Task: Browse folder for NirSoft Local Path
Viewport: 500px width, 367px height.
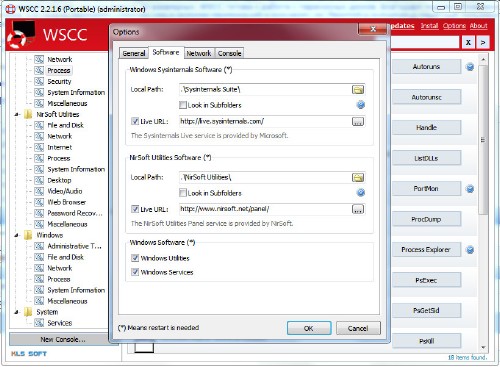Action: pos(358,177)
